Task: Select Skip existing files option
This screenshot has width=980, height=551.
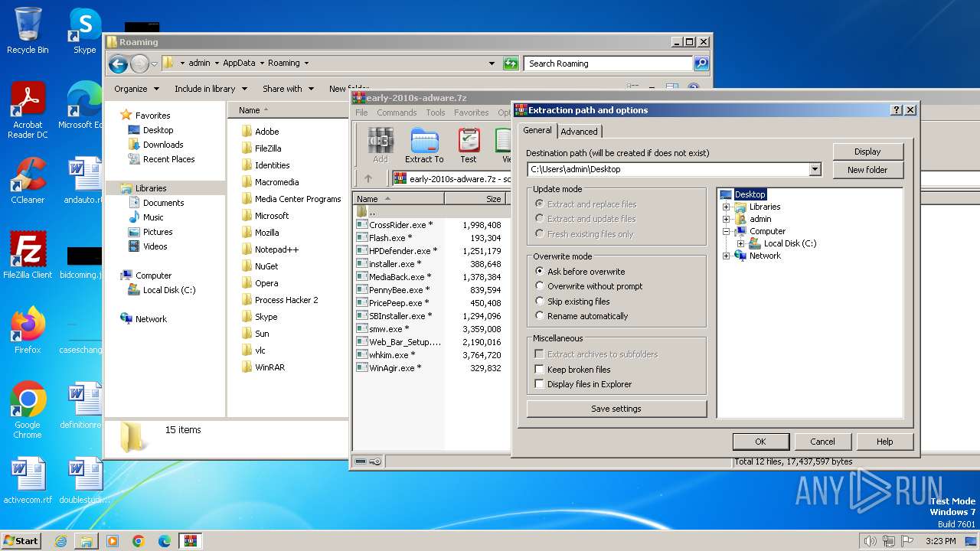Action: coord(572,302)
